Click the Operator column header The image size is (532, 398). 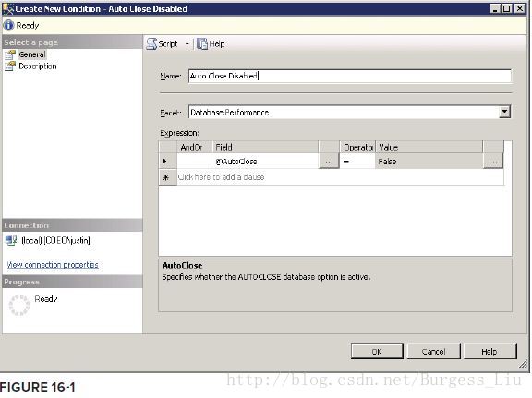pyautogui.click(x=357, y=147)
